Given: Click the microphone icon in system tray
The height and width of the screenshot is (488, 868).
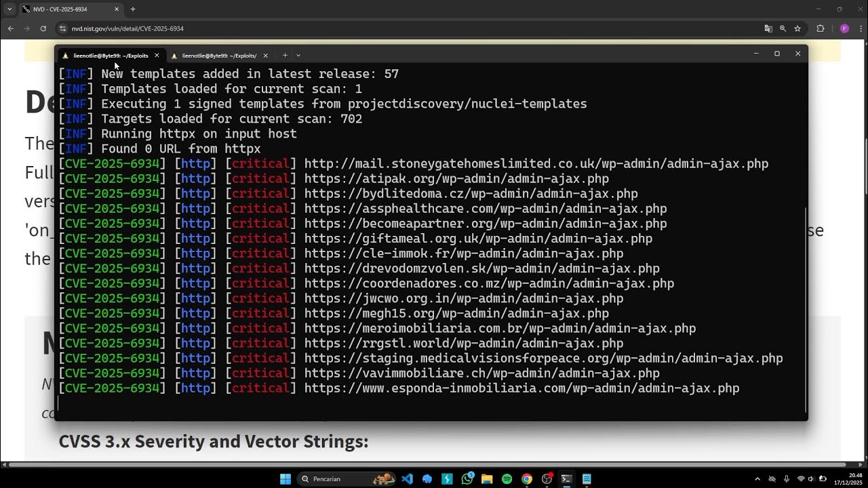Looking at the screenshot, I should tap(787, 479).
